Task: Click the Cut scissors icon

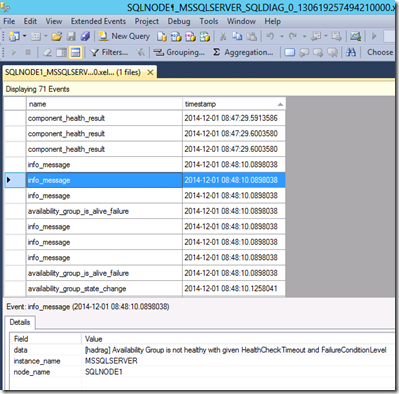Action: pyautogui.click(x=223, y=36)
